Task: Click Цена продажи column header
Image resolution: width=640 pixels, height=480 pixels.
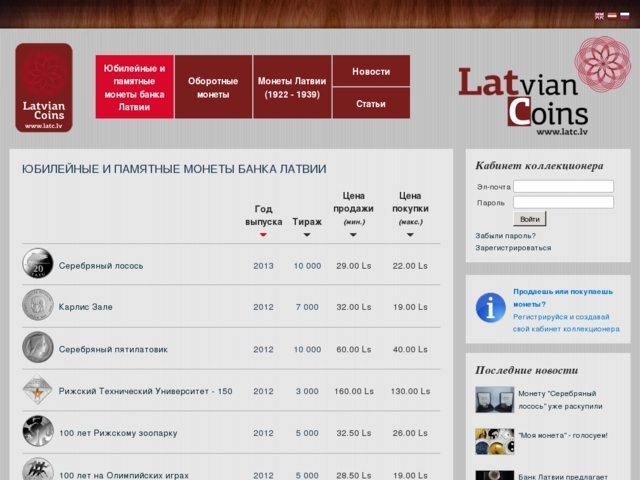Action: (x=353, y=208)
